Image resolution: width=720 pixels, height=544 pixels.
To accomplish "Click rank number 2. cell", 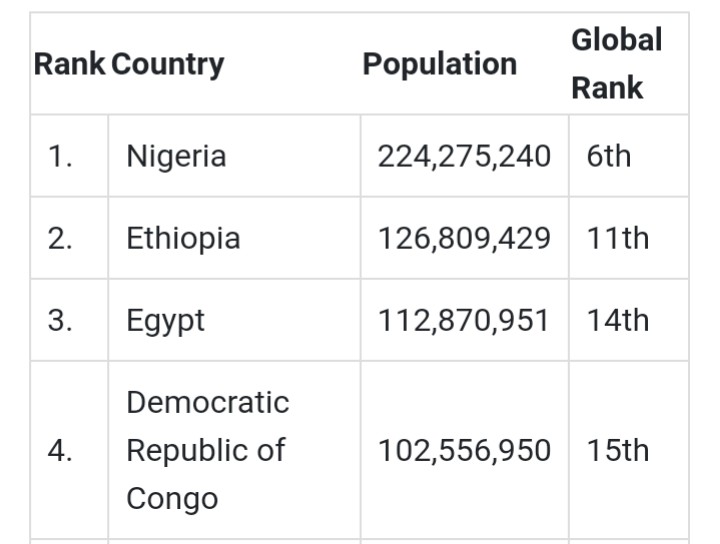I will click(x=61, y=238).
